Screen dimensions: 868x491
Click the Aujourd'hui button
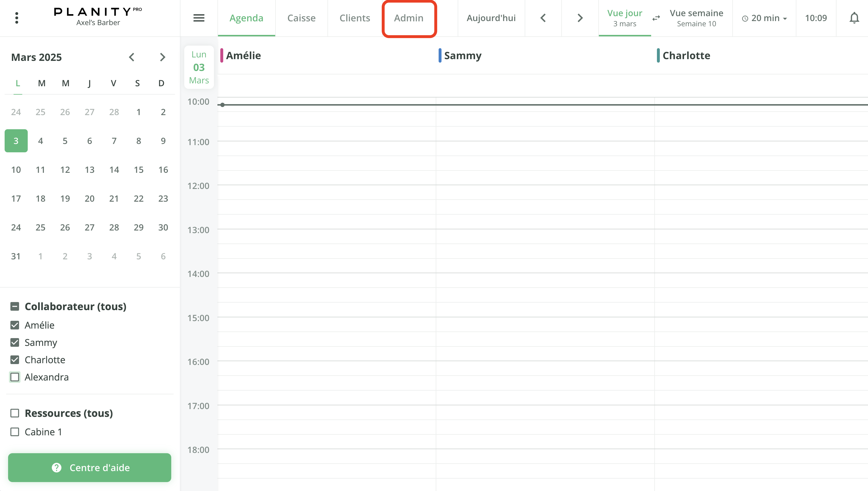pyautogui.click(x=491, y=18)
